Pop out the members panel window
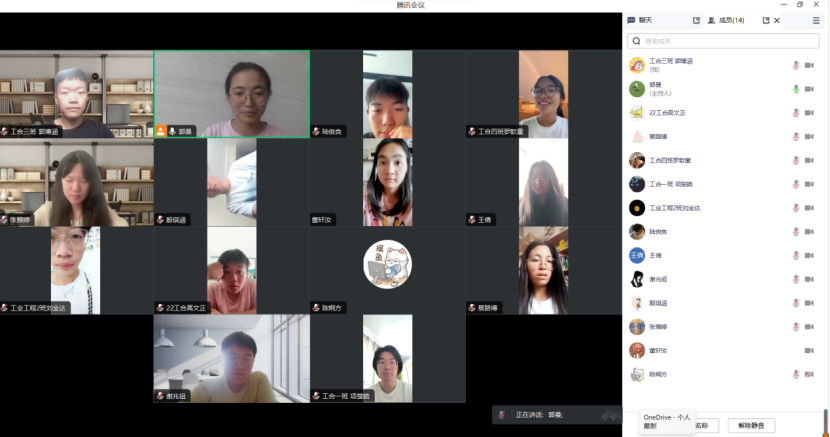830x437 pixels. coord(766,20)
